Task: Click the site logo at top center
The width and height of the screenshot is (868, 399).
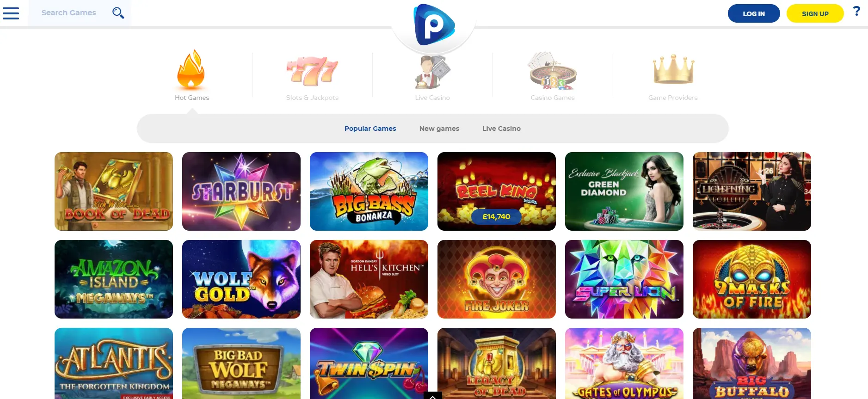Action: [x=434, y=25]
